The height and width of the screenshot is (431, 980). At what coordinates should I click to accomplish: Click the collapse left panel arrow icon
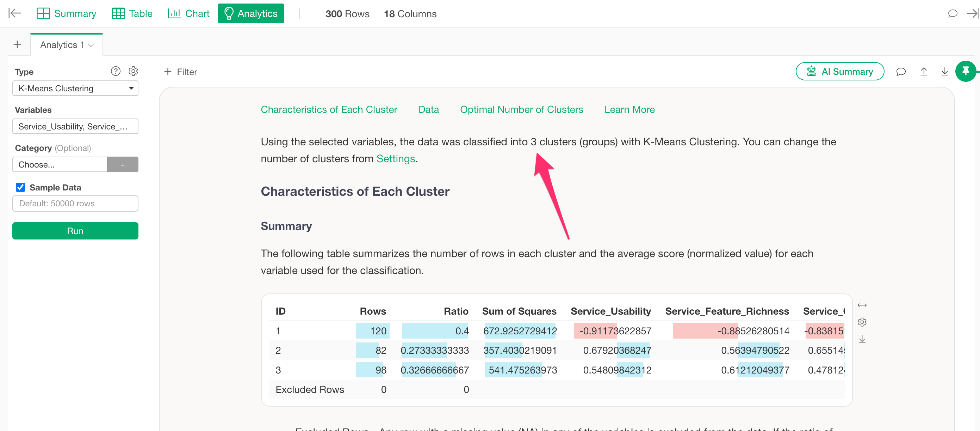tap(14, 13)
